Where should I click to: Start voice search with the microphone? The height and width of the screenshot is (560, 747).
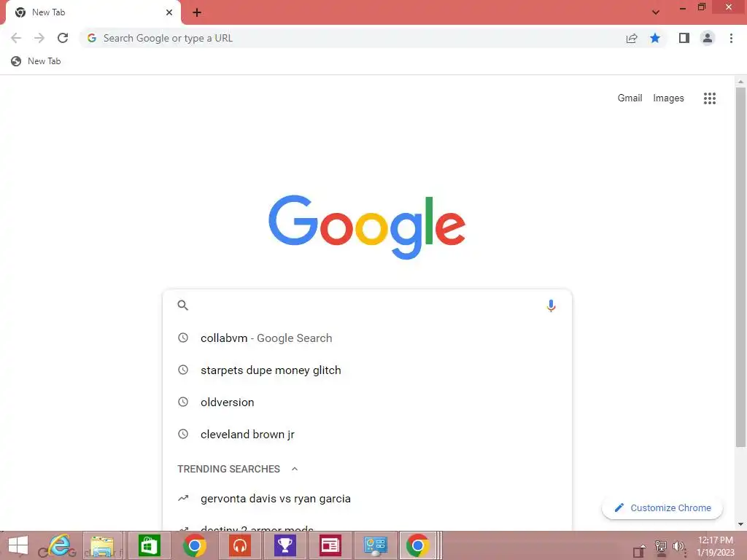point(551,306)
